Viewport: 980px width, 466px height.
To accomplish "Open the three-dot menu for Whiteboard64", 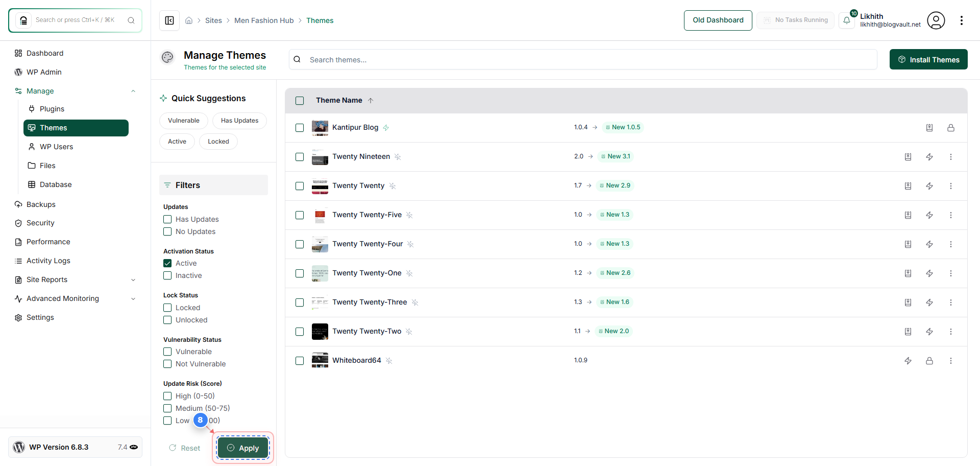I will 951,361.
